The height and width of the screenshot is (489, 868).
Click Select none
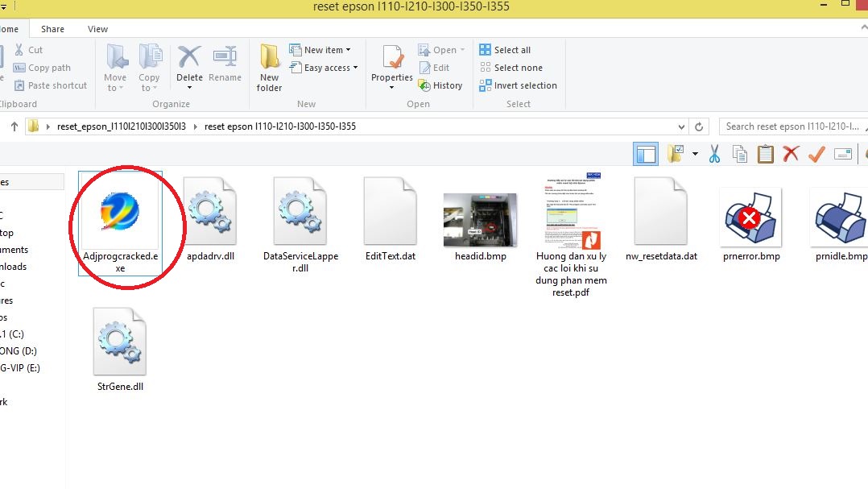511,68
